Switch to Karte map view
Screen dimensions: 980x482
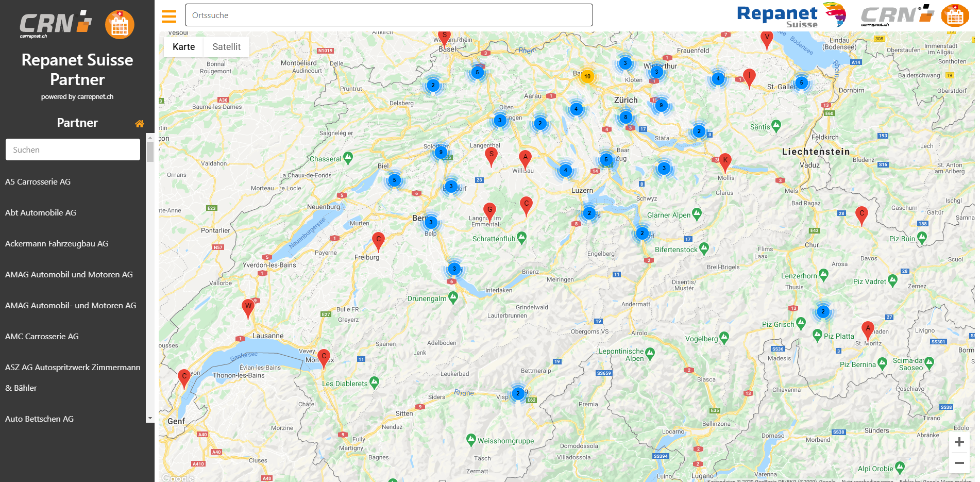tap(183, 47)
